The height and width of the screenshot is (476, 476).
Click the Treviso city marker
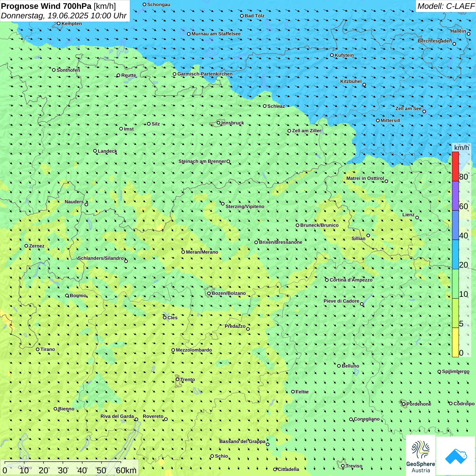click(343, 466)
